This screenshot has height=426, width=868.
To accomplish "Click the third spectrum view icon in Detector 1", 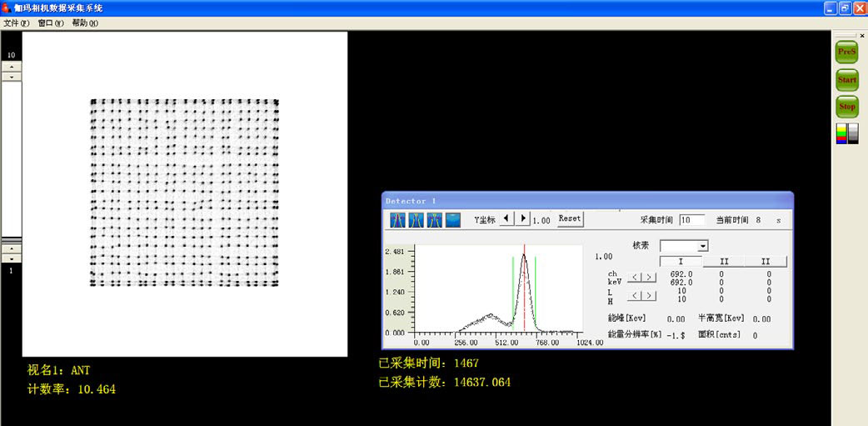I will coord(434,220).
